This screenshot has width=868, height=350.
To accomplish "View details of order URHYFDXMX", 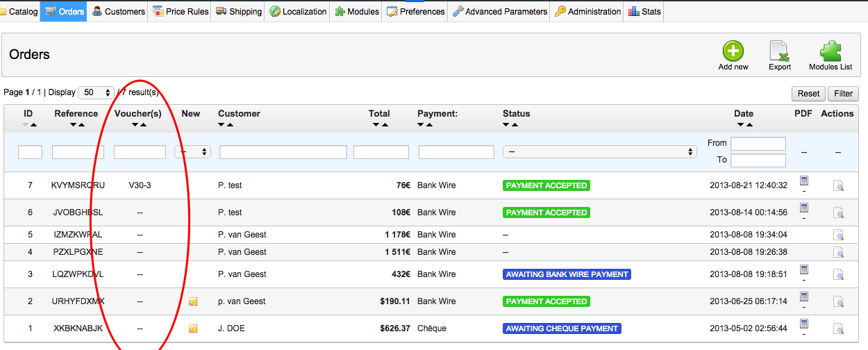I will tap(838, 301).
